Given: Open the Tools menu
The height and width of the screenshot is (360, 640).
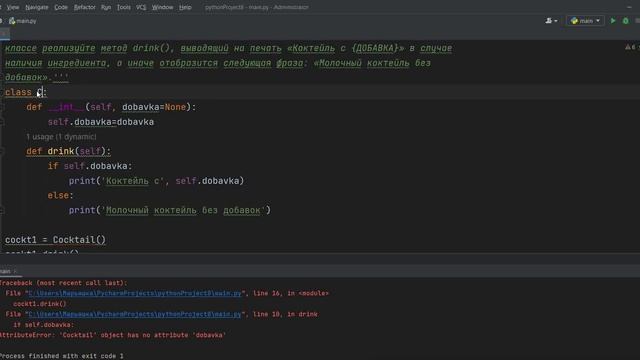Looking at the screenshot, I should point(124,7).
